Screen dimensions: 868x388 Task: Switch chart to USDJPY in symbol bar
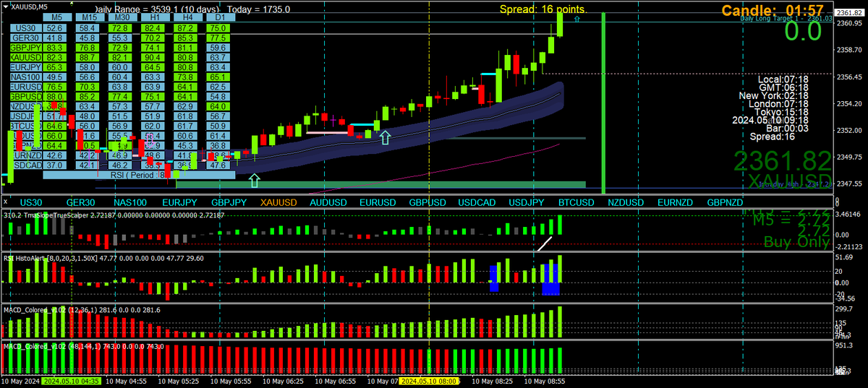click(x=526, y=203)
